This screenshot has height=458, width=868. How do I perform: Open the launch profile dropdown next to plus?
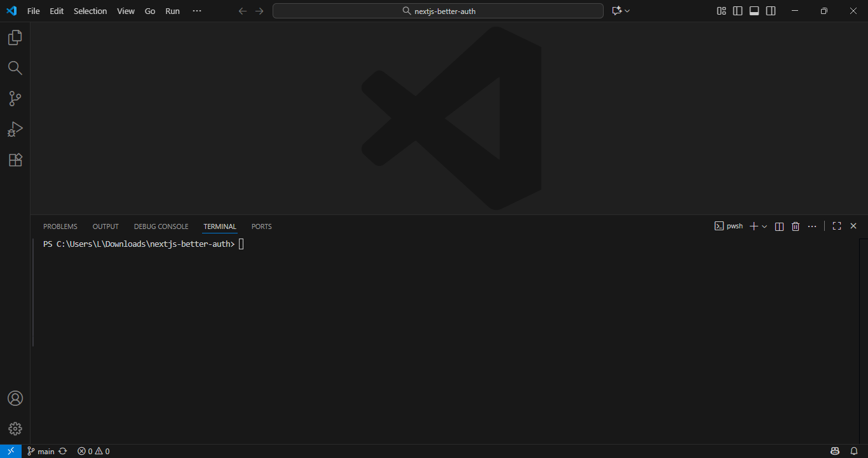(x=764, y=226)
